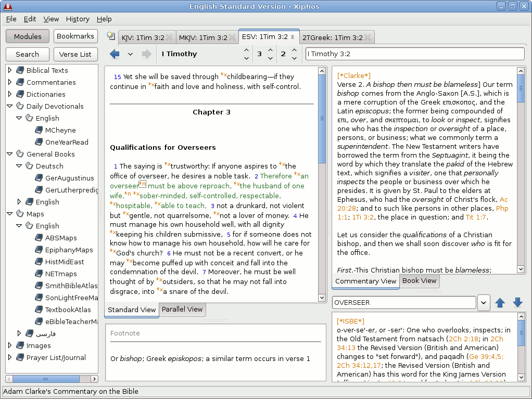This screenshot has height=399, width=532.
Task: Click the grayed forward navigation arrow
Action: pyautogui.click(x=147, y=54)
